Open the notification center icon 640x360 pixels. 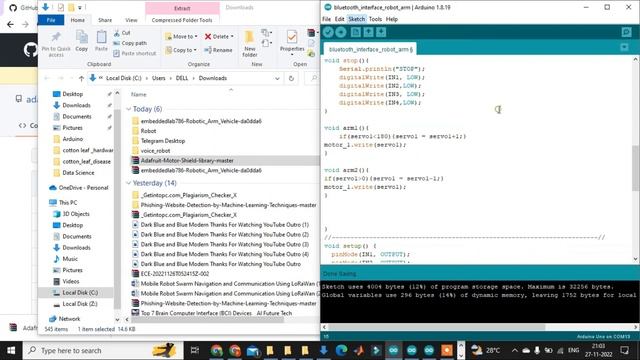[x=625, y=350]
